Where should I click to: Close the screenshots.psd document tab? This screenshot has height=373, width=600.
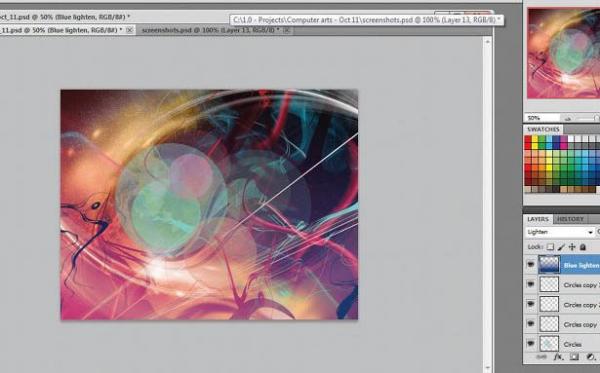[x=286, y=30]
